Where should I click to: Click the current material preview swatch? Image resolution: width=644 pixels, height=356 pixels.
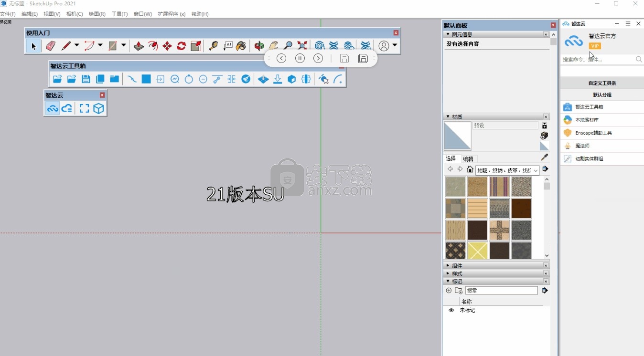coord(457,136)
